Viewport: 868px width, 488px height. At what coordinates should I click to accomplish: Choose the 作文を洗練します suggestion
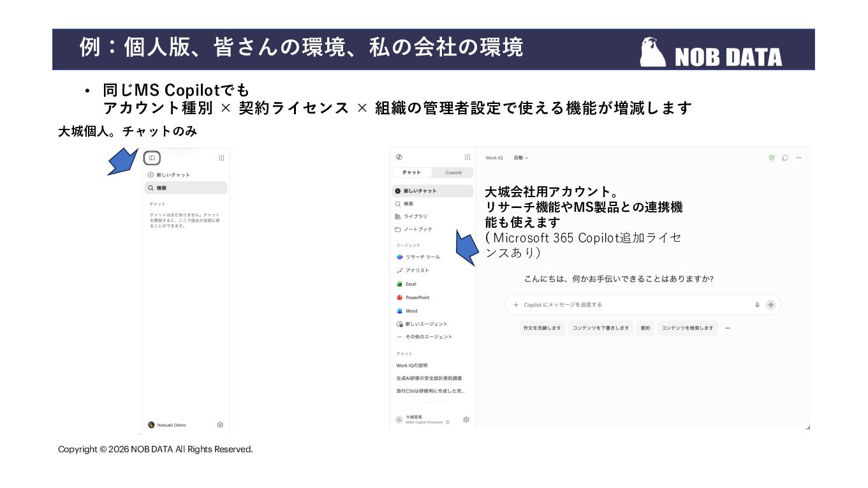pos(542,328)
